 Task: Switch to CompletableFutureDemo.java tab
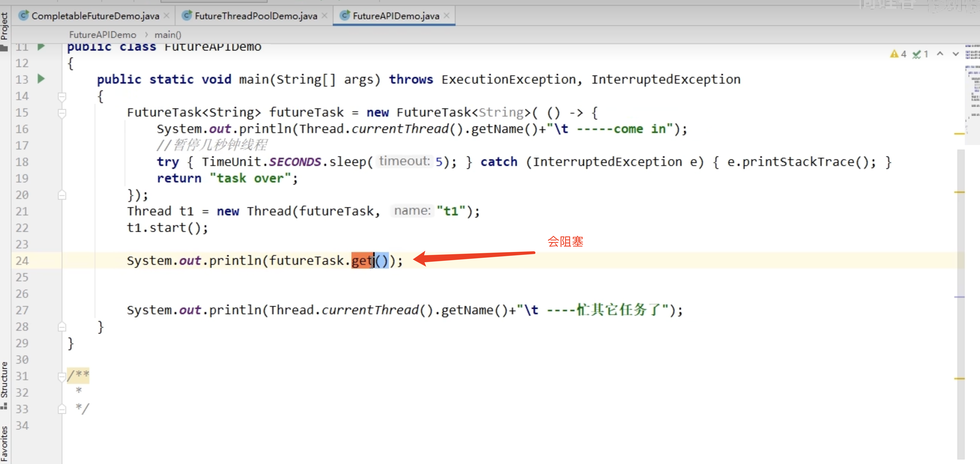tap(95, 15)
